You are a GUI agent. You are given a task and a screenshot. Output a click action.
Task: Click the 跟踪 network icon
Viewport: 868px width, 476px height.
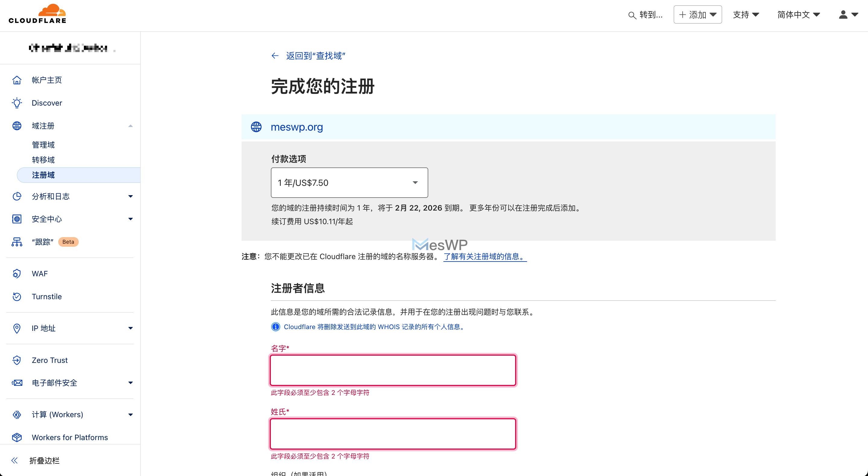coord(17,242)
